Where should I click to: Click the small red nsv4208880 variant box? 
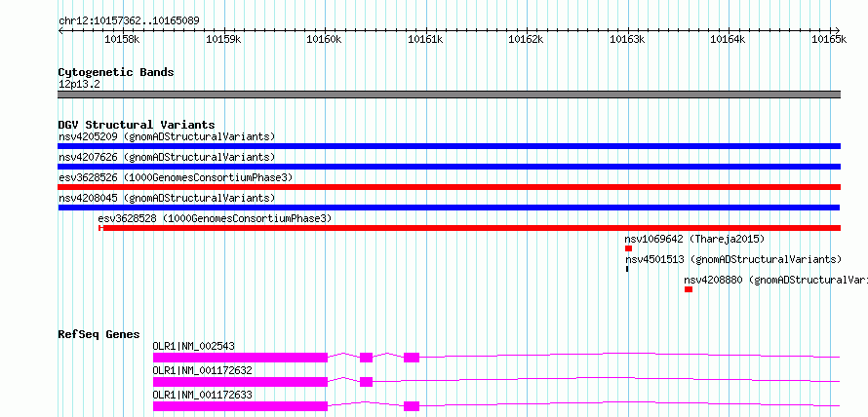point(689,289)
